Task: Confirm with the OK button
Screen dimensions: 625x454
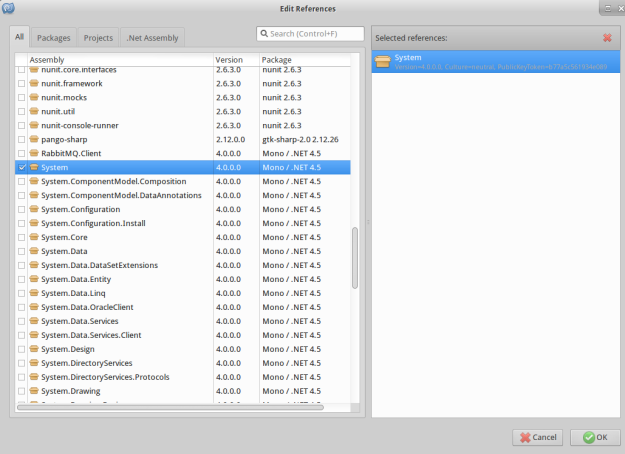Action: [595, 437]
